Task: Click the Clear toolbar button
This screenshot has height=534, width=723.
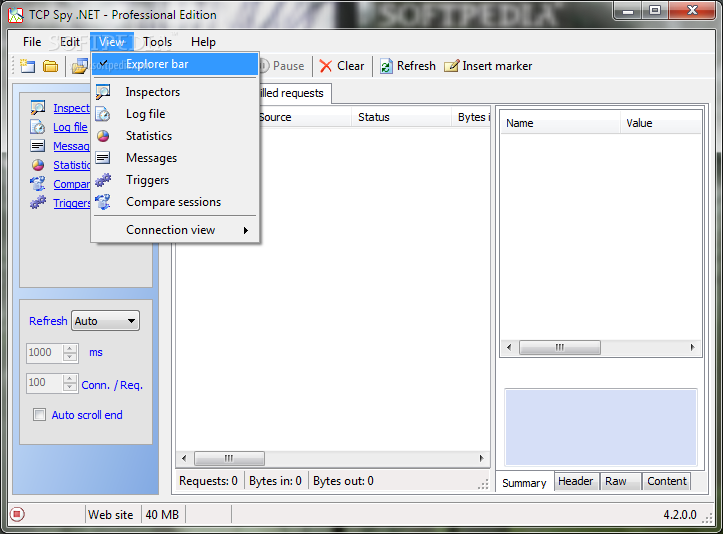Action: coord(342,66)
